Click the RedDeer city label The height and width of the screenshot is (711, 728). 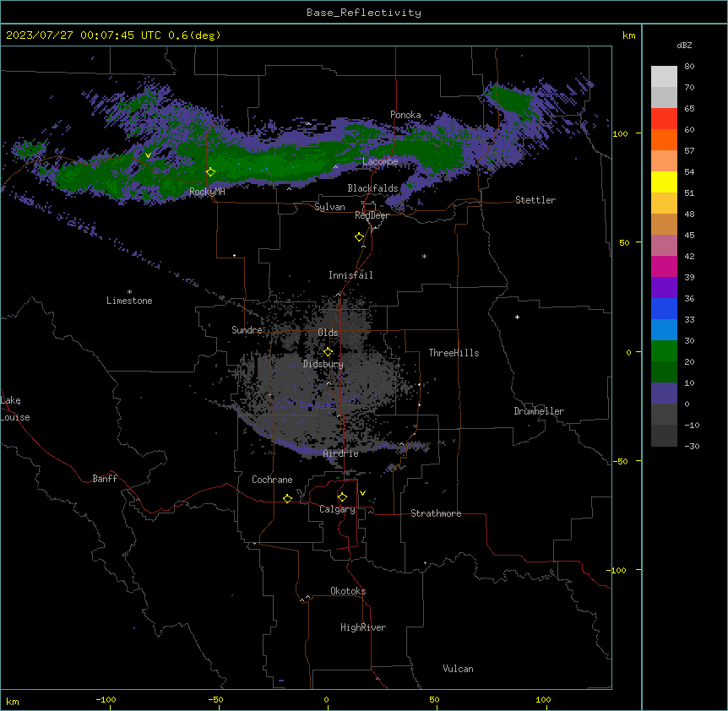372,215
